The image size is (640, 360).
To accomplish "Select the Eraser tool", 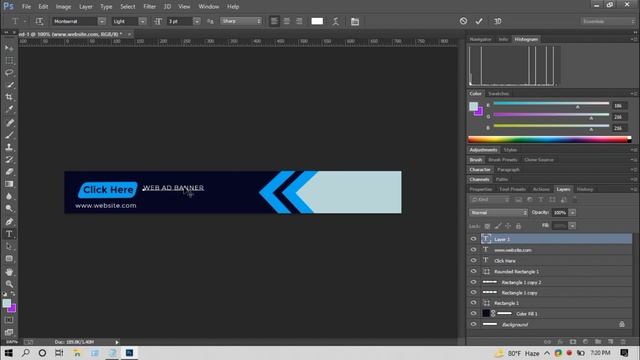I will (x=9, y=171).
